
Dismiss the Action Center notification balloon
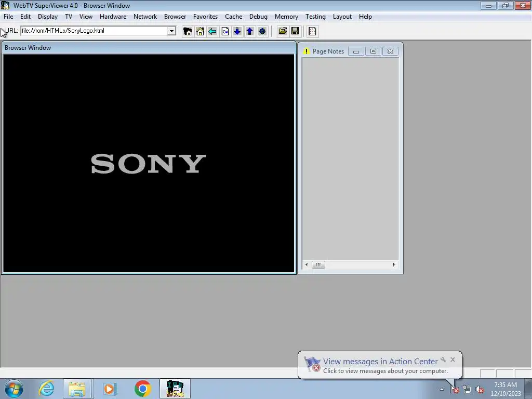453,360
